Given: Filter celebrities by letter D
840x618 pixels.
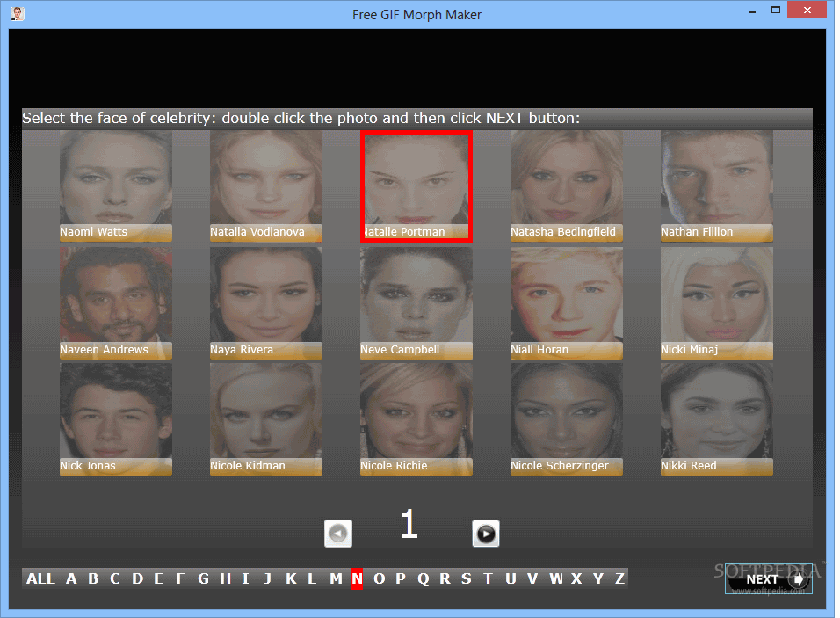Looking at the screenshot, I should point(138,578).
